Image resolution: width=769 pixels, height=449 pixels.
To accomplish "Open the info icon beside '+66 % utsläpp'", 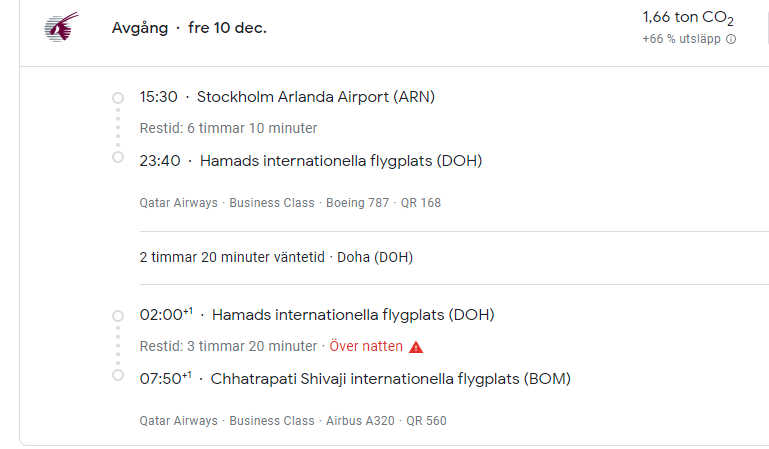I will pos(731,40).
